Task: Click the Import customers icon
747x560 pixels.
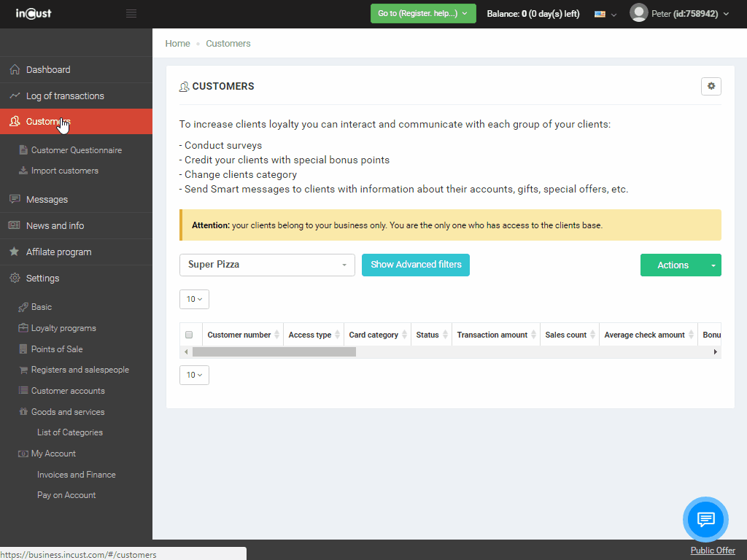Action: click(24, 171)
